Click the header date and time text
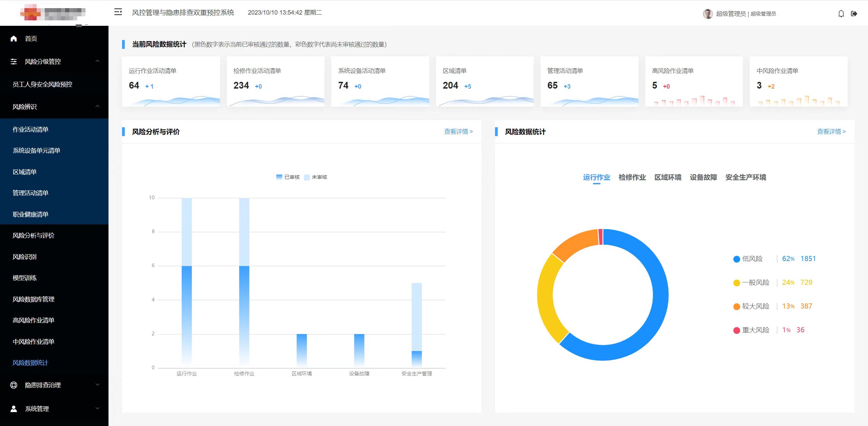 pyautogui.click(x=285, y=13)
